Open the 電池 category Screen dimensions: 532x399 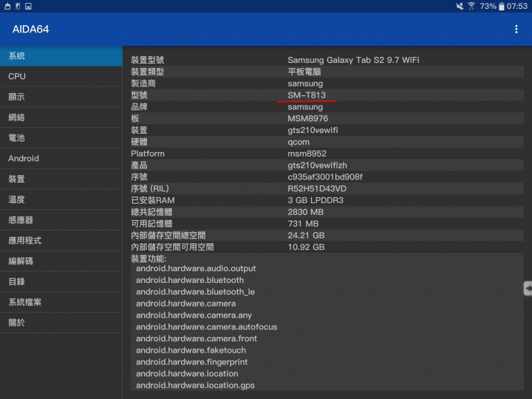coord(61,138)
